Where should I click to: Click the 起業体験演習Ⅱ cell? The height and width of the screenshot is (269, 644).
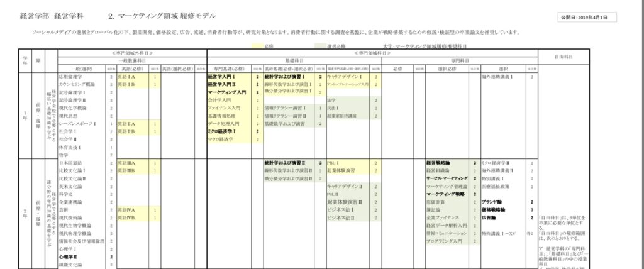[345, 202]
